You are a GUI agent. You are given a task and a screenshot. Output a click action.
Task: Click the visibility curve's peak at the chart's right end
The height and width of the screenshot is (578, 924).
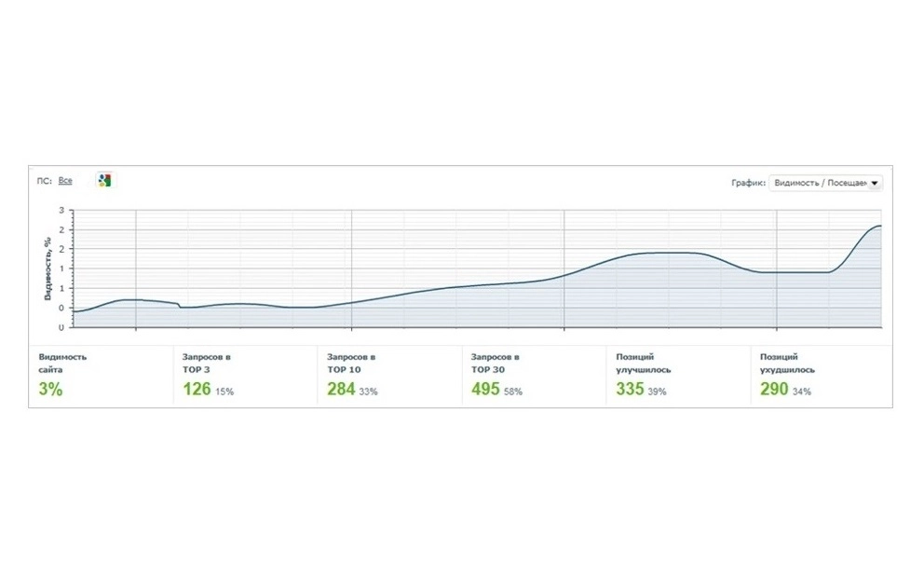pyautogui.click(x=879, y=226)
